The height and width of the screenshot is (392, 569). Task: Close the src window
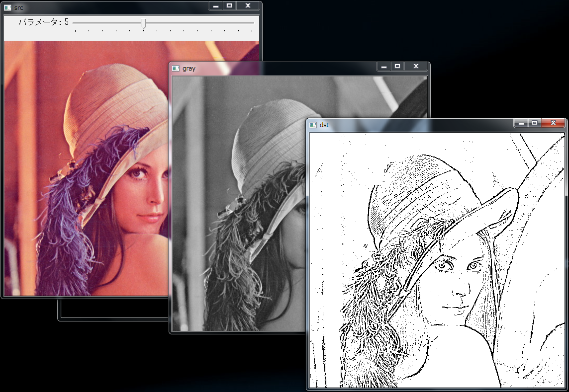pyautogui.click(x=248, y=5)
